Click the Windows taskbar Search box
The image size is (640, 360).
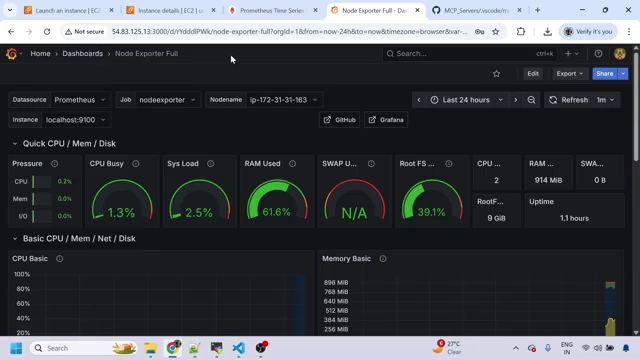point(84,348)
